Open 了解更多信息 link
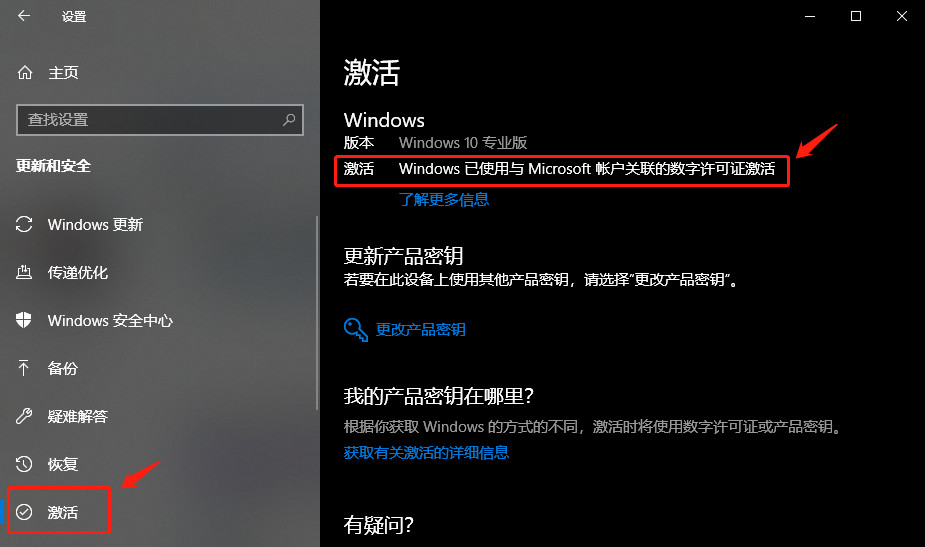The height and width of the screenshot is (547, 925). (x=444, y=199)
